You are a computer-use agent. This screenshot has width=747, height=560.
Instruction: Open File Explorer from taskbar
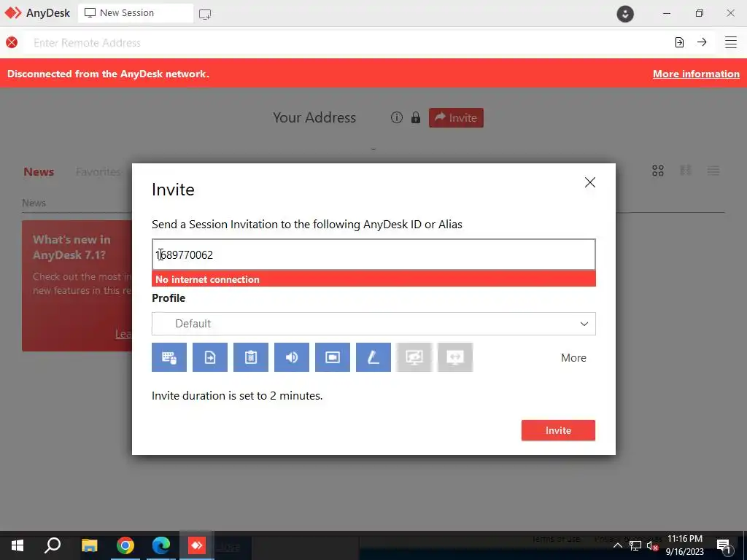pyautogui.click(x=89, y=545)
